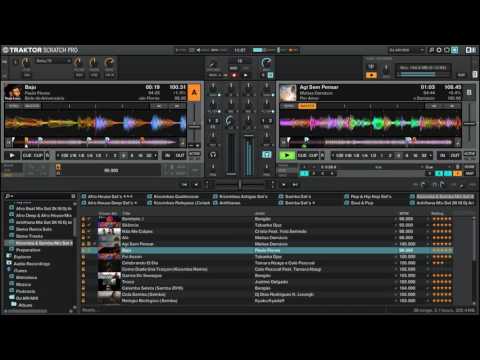Image resolution: width=480 pixels, height=360 pixels.
Task: Select Explorer node in browser tree
Action: (23, 257)
